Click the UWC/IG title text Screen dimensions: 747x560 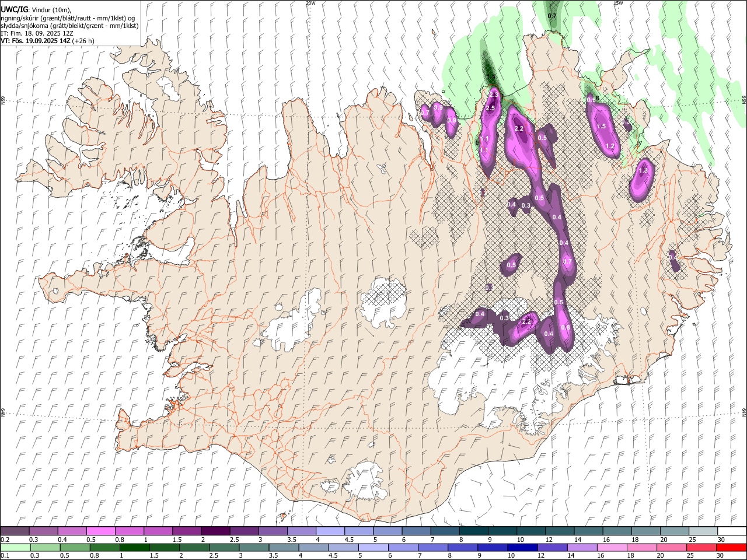click(x=13, y=10)
